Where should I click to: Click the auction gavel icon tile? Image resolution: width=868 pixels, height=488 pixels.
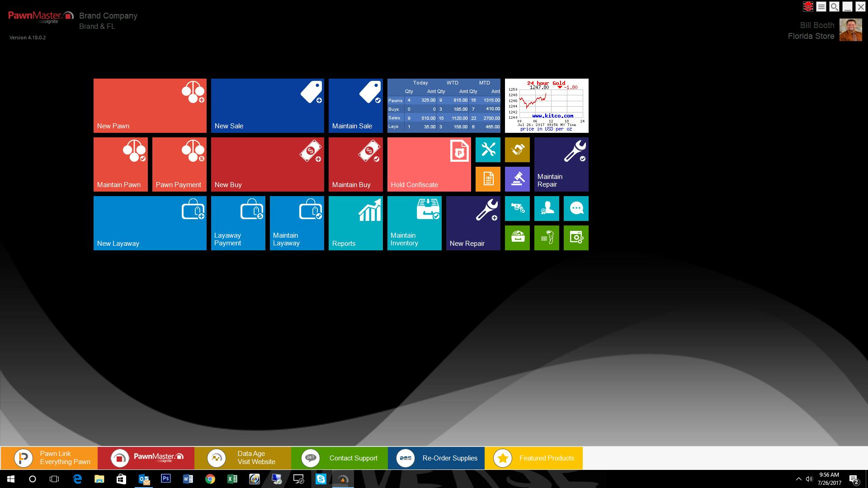click(x=517, y=179)
